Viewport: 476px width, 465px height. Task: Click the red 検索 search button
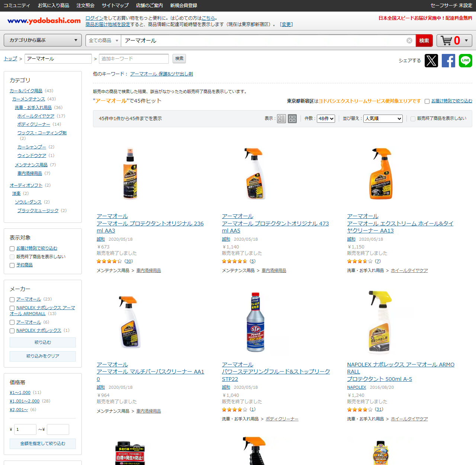pyautogui.click(x=424, y=41)
